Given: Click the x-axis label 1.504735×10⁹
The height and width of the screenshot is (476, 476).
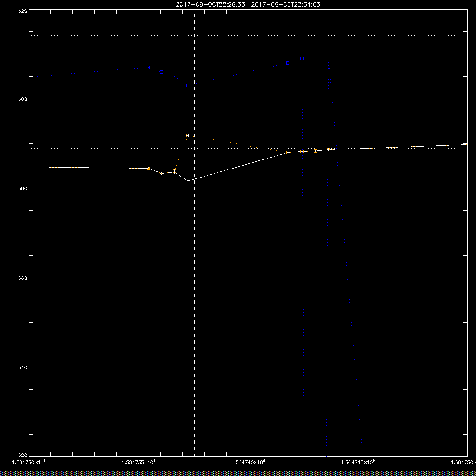Looking at the screenshot, I should pos(139,462).
